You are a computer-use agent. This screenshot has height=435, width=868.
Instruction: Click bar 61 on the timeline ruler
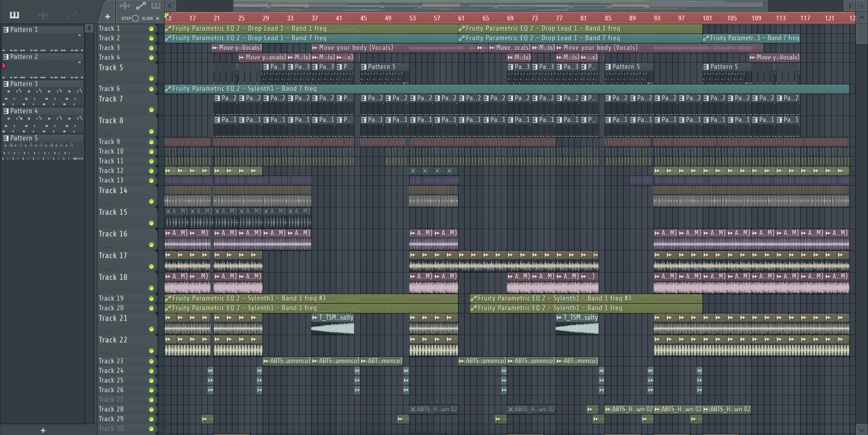(461, 18)
